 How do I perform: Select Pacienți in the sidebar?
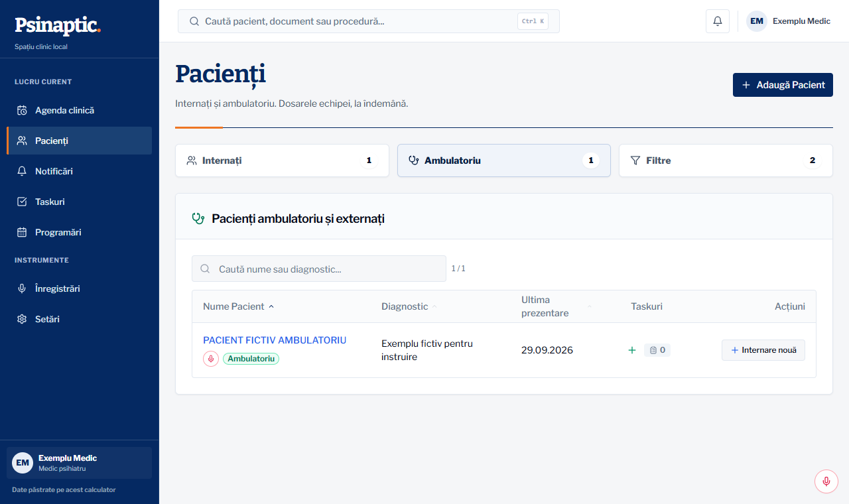(80, 141)
